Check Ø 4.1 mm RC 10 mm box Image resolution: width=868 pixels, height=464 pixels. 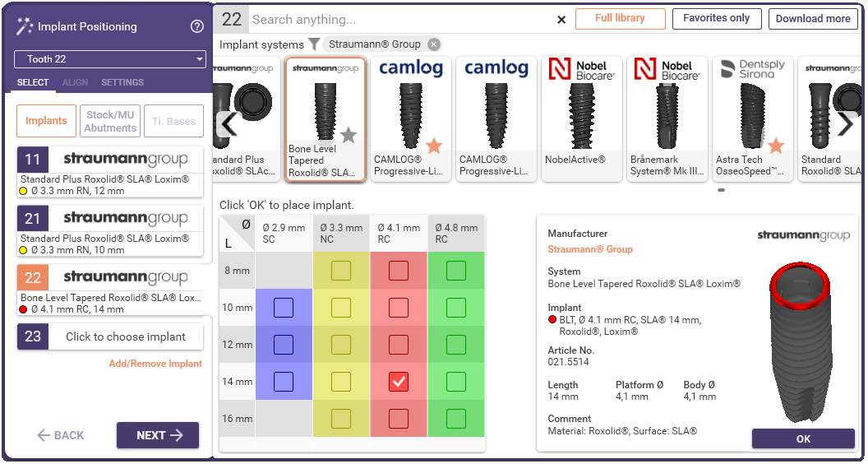399,308
